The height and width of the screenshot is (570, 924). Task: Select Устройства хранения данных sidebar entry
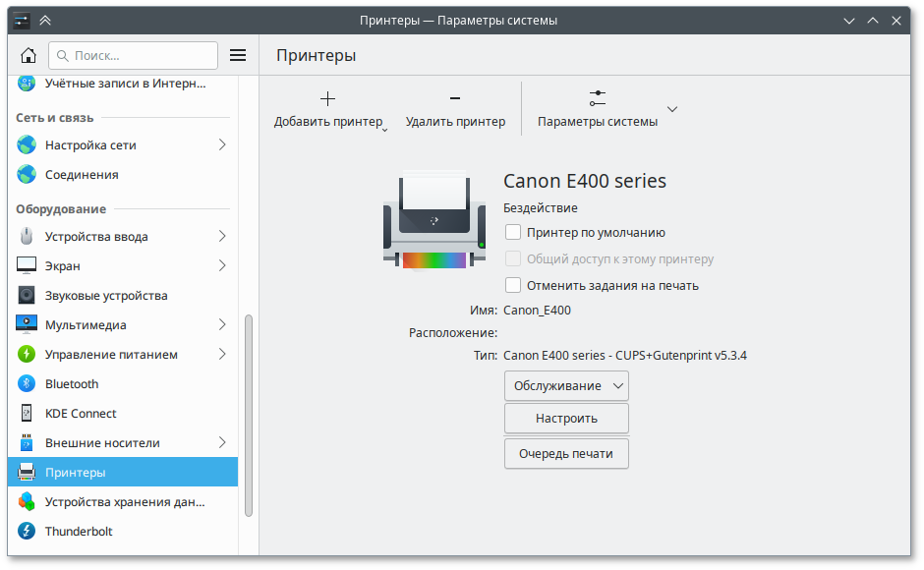click(125, 502)
